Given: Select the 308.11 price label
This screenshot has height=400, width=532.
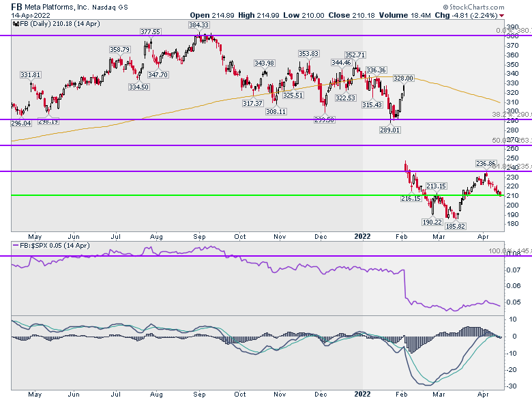Looking at the screenshot, I should [276, 111].
